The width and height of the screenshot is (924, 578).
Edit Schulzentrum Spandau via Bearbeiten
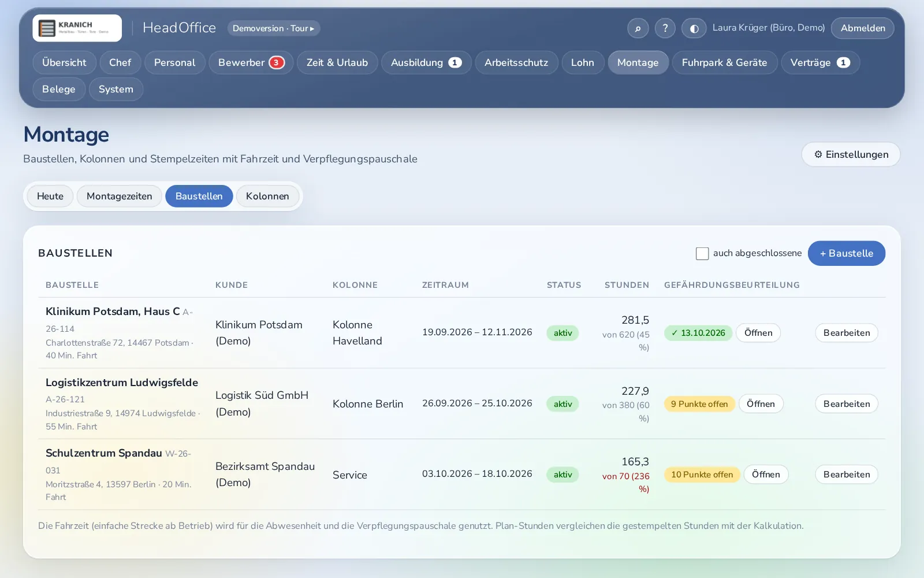(847, 475)
